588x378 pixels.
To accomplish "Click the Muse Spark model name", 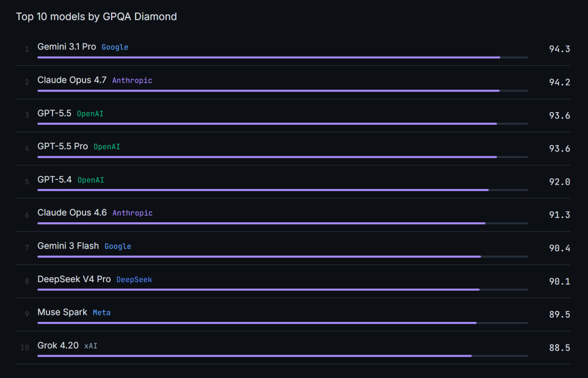I will pyautogui.click(x=62, y=312).
